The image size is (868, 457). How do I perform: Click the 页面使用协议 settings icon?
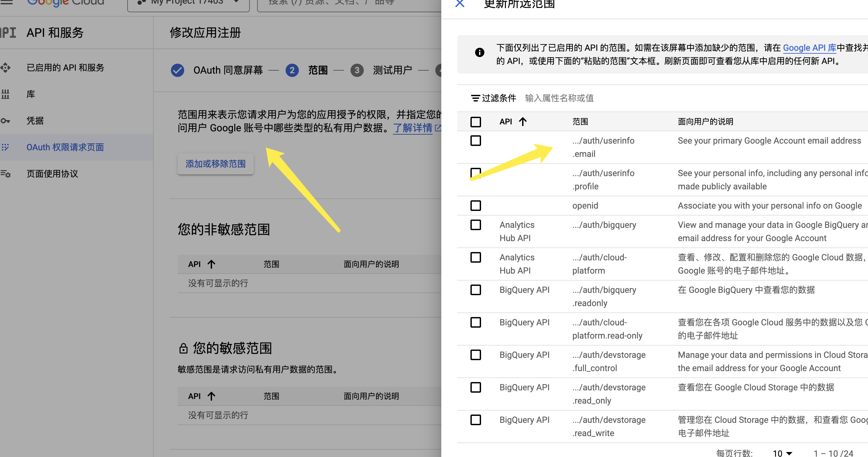(5, 174)
